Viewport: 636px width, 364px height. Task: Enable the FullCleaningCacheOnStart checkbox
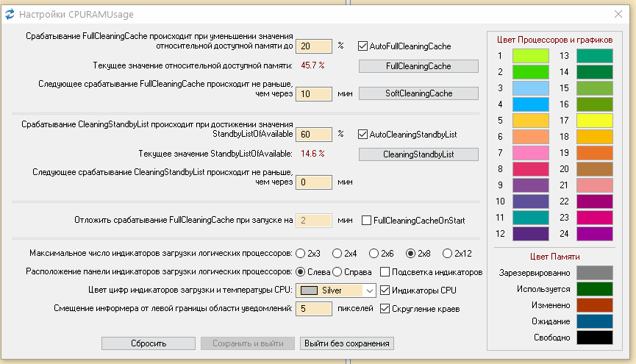[368, 220]
